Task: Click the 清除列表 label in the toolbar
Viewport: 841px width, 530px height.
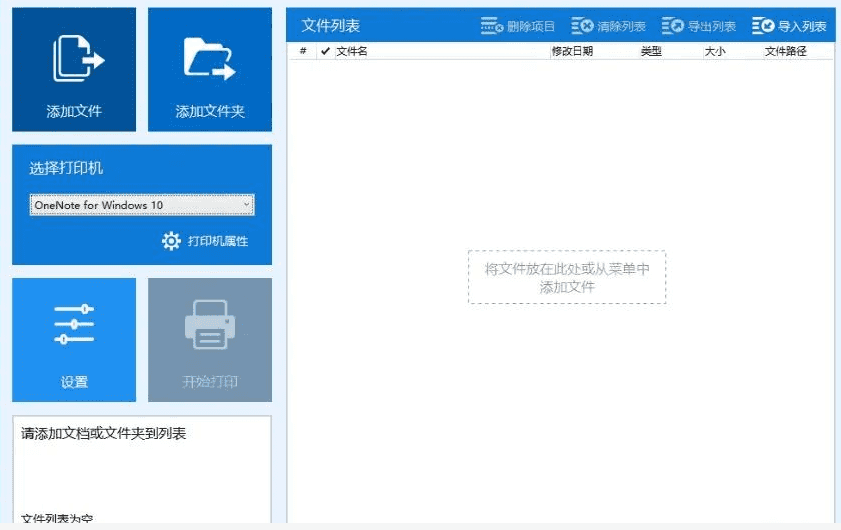Action: point(621,26)
